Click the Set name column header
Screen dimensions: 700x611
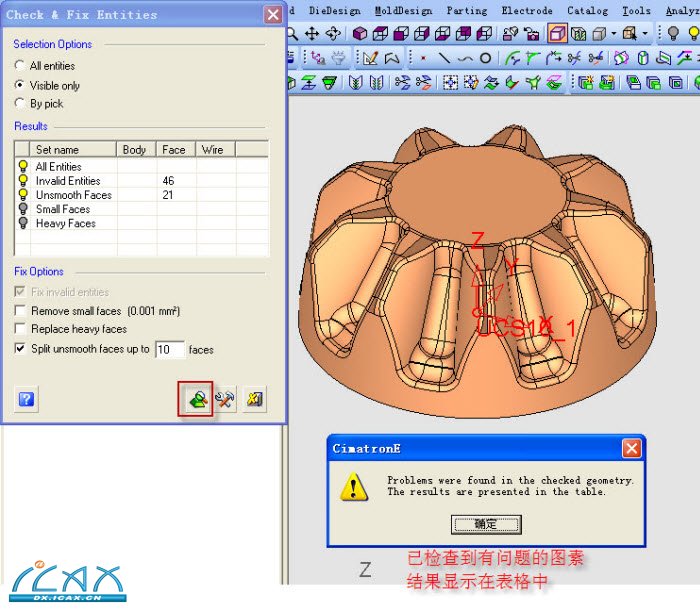pos(73,150)
